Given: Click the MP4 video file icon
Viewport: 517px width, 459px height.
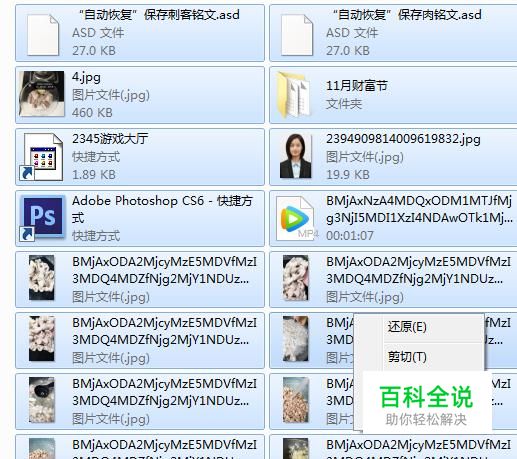Looking at the screenshot, I should point(297,218).
